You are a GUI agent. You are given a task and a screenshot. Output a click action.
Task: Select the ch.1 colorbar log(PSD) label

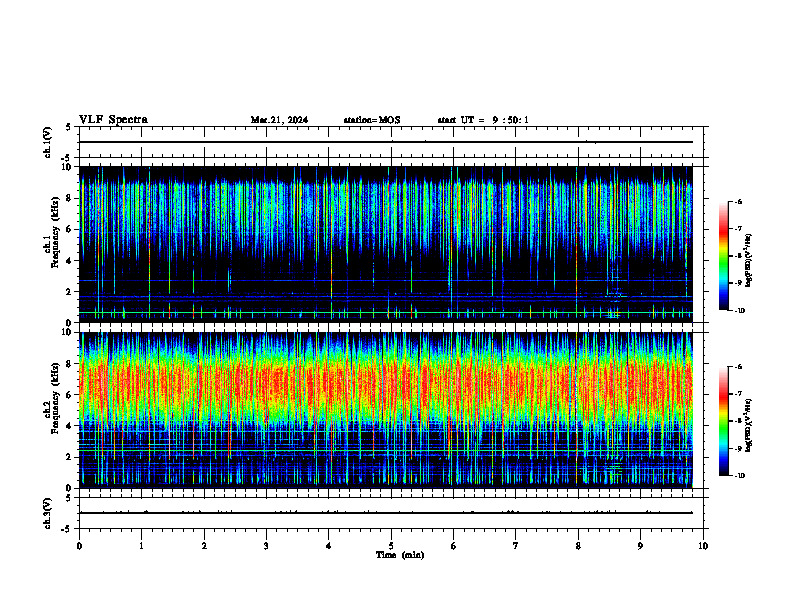749,261
